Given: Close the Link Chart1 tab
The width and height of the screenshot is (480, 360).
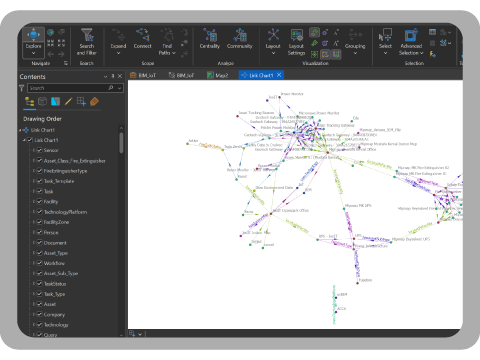Looking at the screenshot, I should tap(279, 75).
